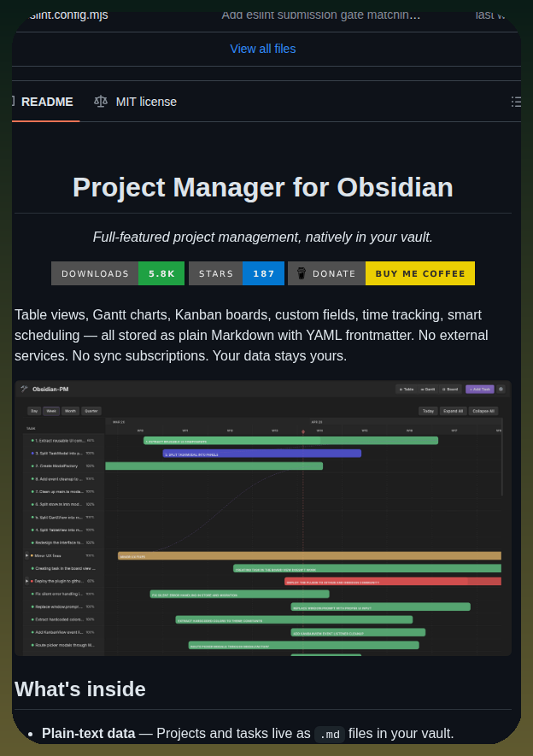Click the Today button in screenshot

(428, 411)
